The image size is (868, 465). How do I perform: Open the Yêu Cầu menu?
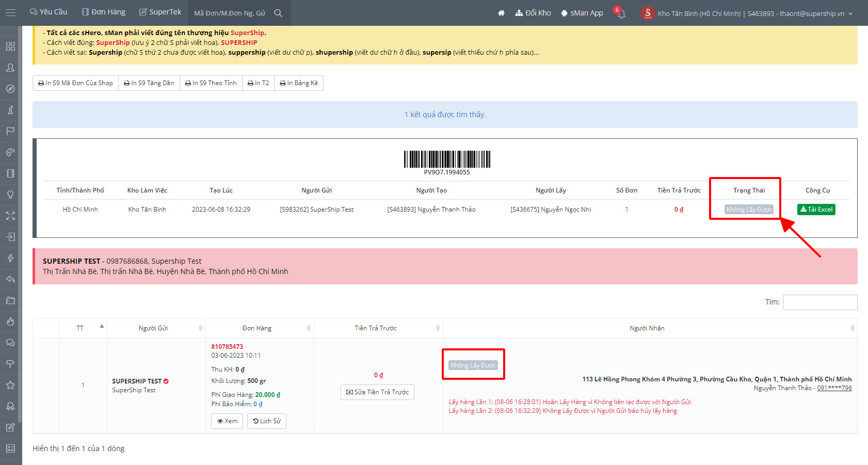point(49,12)
